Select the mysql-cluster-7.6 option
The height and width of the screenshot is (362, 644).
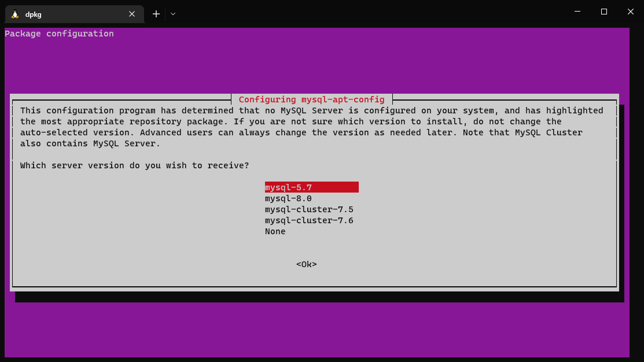point(309,220)
